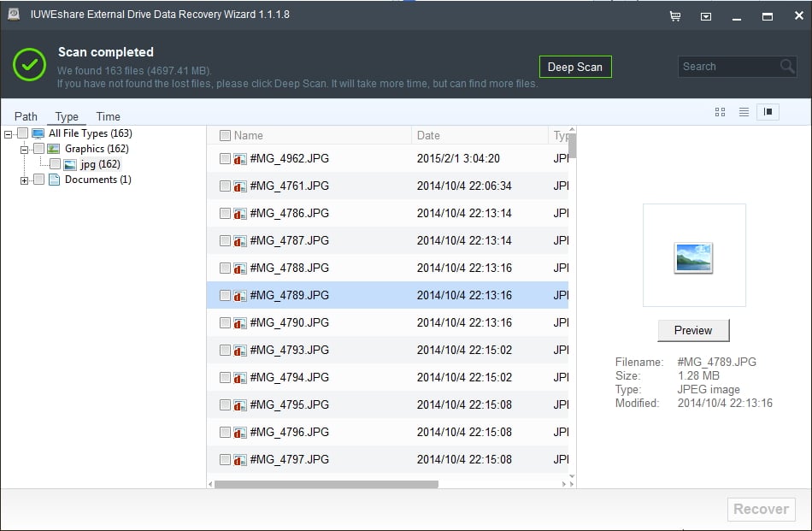
Task: Click file icon of #MG_4761.JPG
Action: pos(240,186)
